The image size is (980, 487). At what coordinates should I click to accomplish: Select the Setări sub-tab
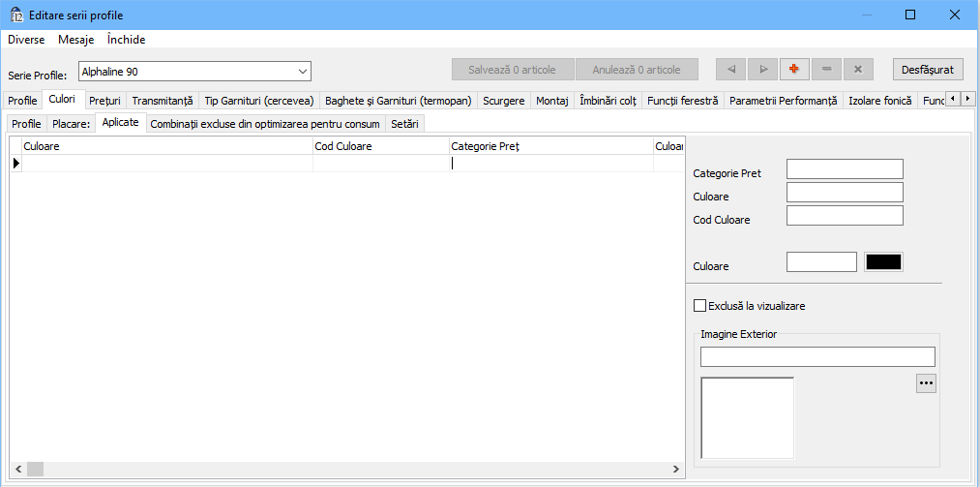coord(405,124)
